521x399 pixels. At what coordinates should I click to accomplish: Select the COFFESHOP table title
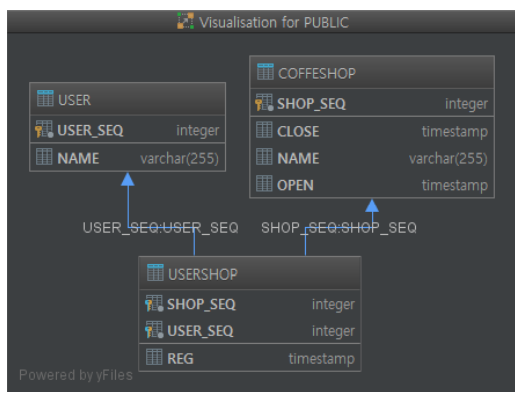click(317, 73)
